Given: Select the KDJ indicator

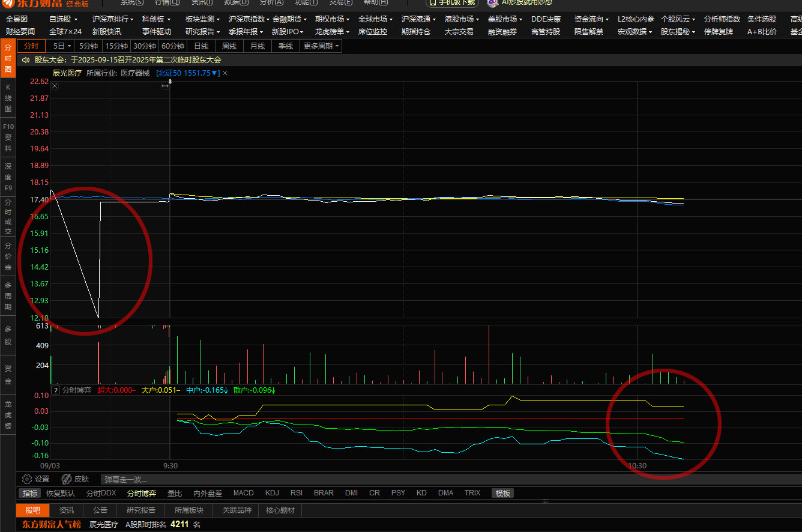Looking at the screenshot, I should [272, 493].
